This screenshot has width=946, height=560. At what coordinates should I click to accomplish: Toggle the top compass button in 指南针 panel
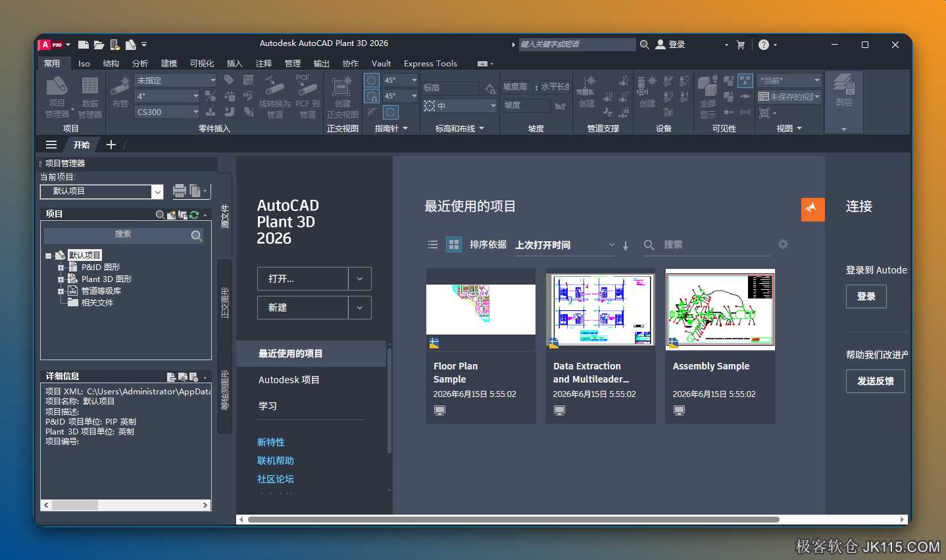(372, 80)
